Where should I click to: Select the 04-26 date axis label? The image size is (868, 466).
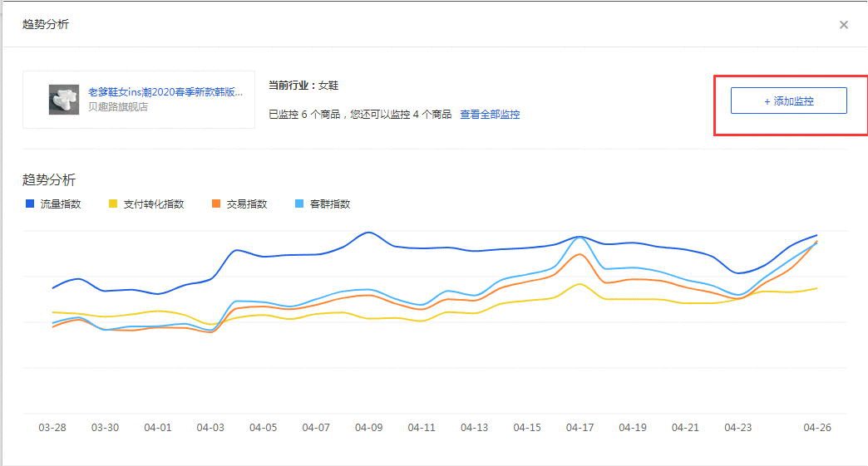(x=816, y=428)
